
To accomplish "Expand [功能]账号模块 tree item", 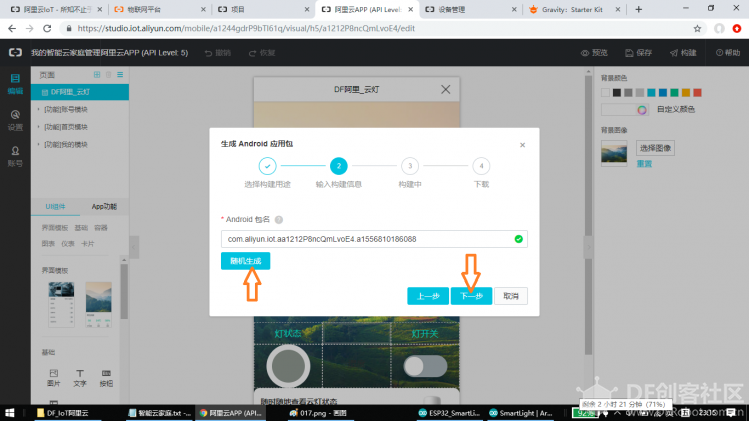I will coord(38,109).
